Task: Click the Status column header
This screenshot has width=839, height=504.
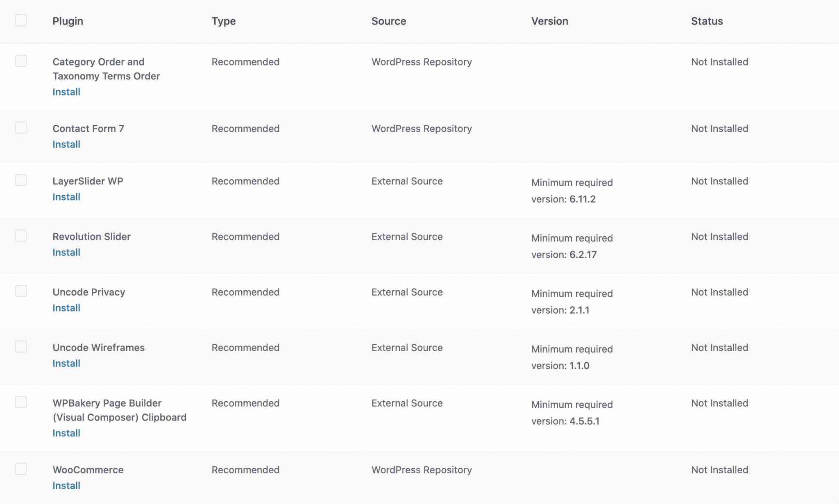Action: pos(706,21)
